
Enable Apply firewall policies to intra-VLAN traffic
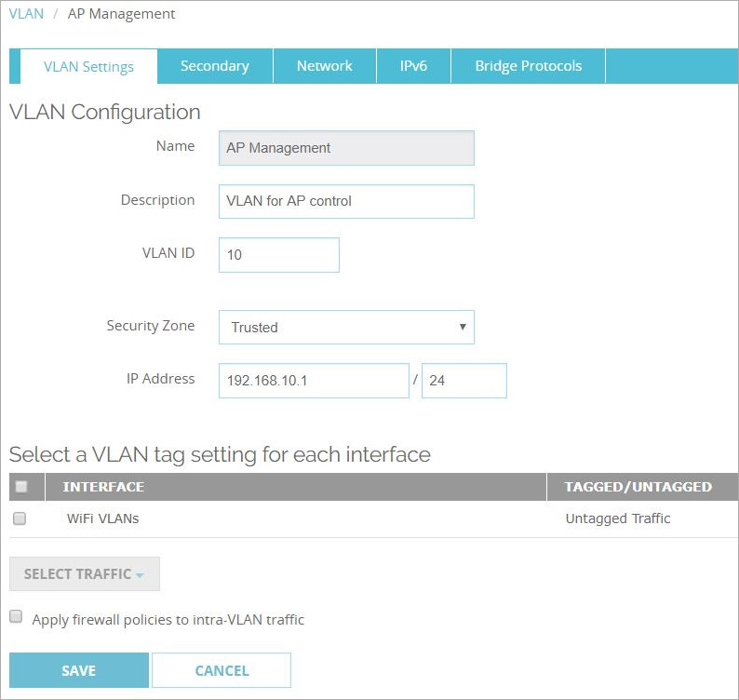pos(16,617)
